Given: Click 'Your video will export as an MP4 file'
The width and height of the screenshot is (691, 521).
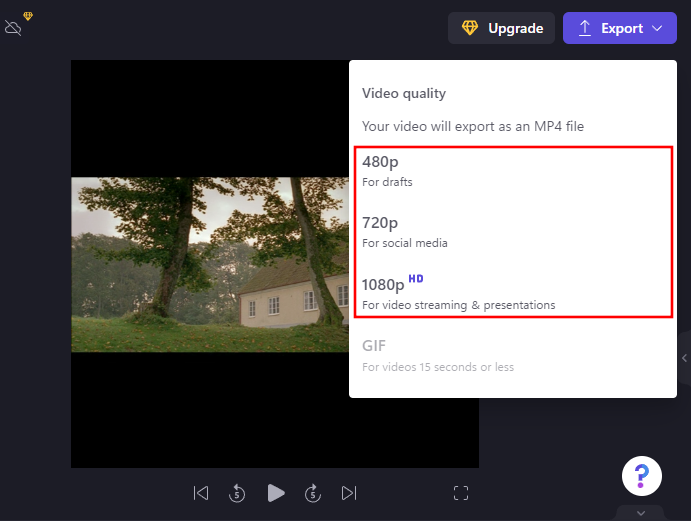Looking at the screenshot, I should click(473, 127).
